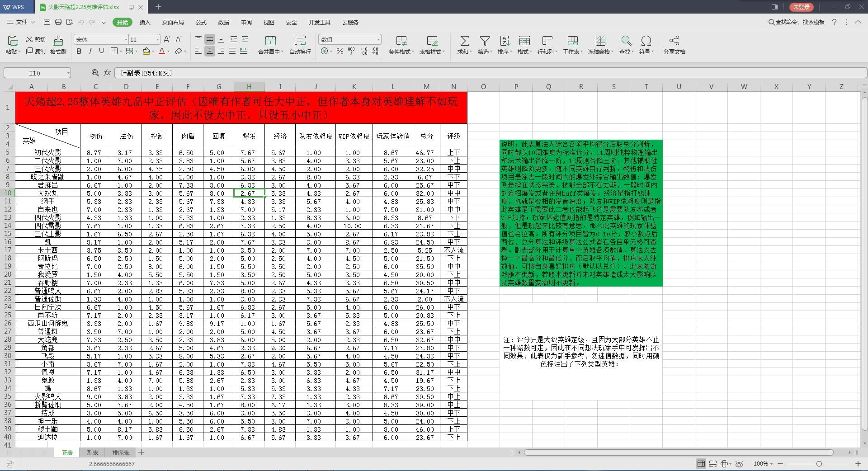Click the Filter (筛选) funnel icon
The height and width of the screenshot is (471, 868).
[485, 41]
